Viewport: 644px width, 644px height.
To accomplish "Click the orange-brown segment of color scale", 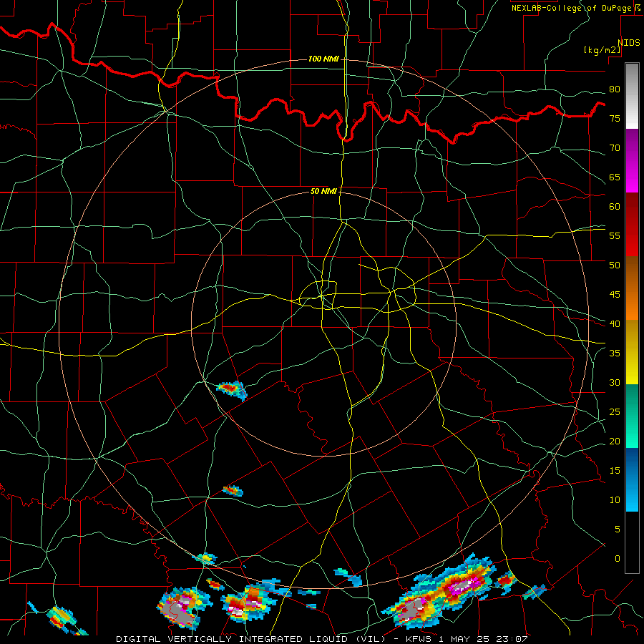I will click(632, 288).
